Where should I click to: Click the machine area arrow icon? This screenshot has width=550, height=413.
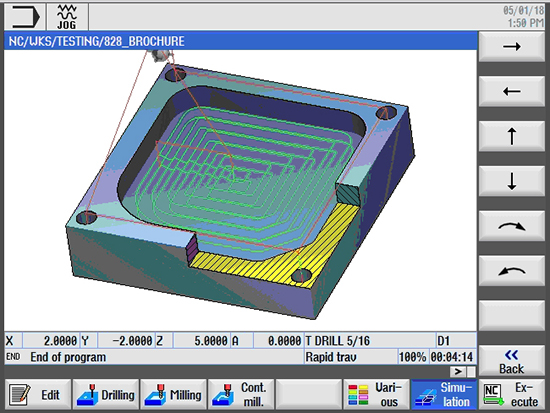(x=25, y=16)
